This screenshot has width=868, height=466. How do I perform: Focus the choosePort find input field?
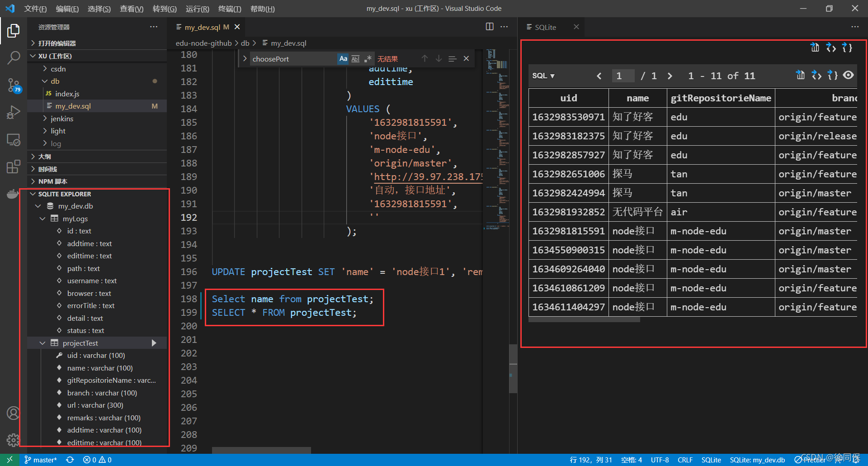(293, 59)
